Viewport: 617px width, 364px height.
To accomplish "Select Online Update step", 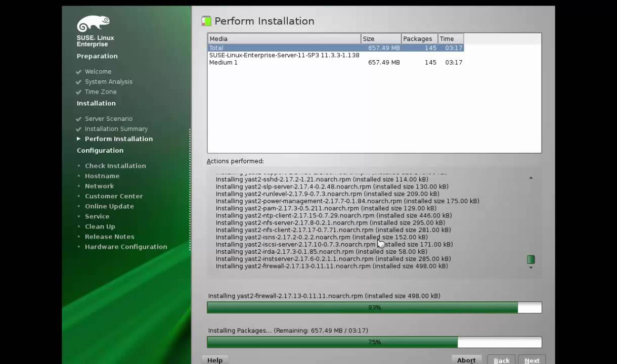I will (x=109, y=206).
